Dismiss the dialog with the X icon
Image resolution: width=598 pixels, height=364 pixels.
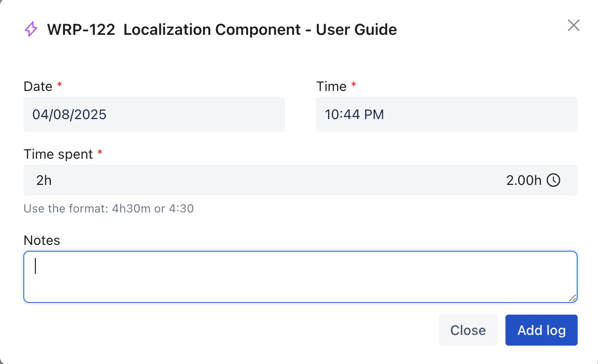point(573,26)
